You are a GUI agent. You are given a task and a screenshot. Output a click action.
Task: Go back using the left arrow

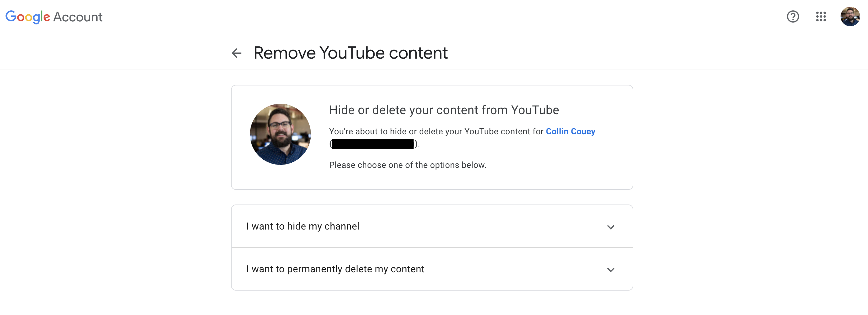[x=237, y=53]
